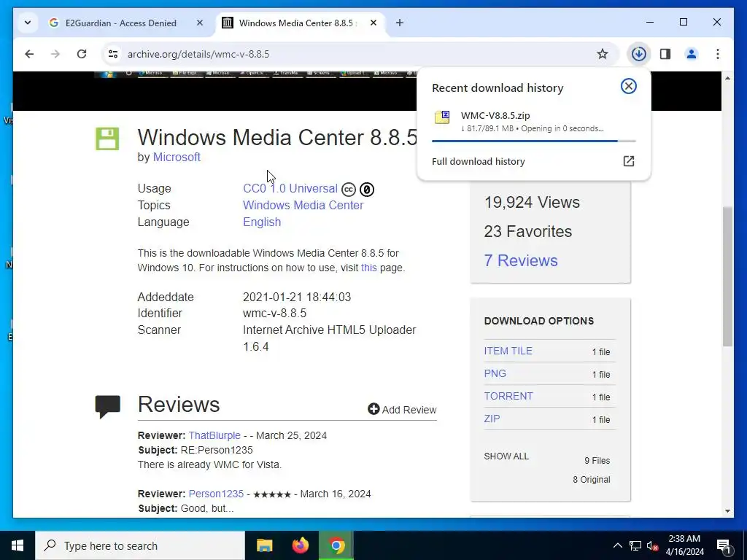
Task: Close the Windows Media Center tab
Action: pos(373,23)
